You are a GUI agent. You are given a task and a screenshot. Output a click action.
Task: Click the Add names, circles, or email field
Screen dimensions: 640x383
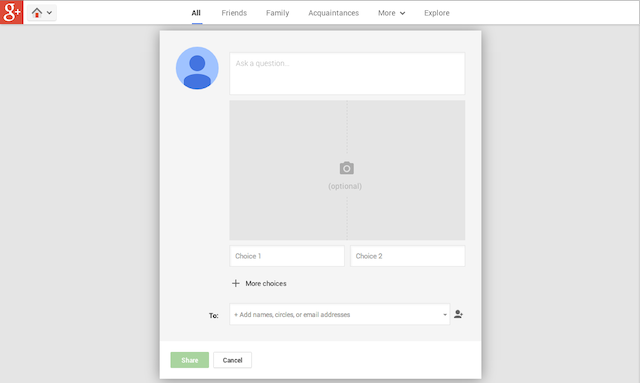coord(340,314)
